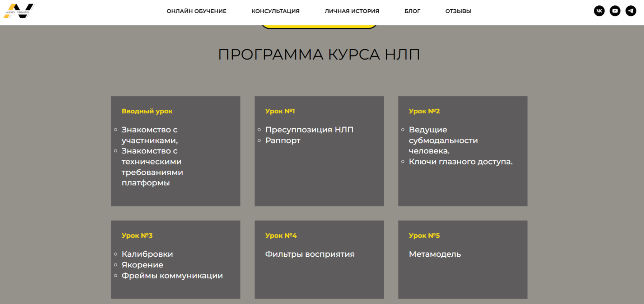Screen dimensions: 644x304
Task: Open the ОТЗЫВЫ menu item
Action: pos(458,11)
